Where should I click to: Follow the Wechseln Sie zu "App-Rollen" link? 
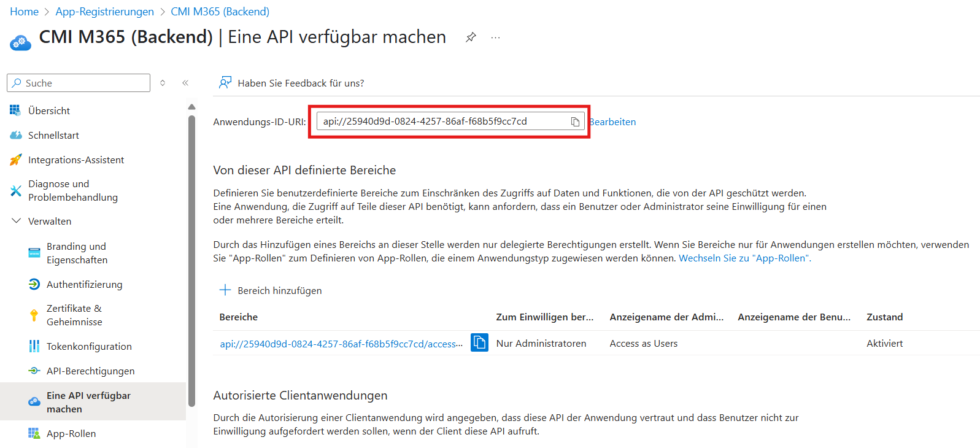744,258
